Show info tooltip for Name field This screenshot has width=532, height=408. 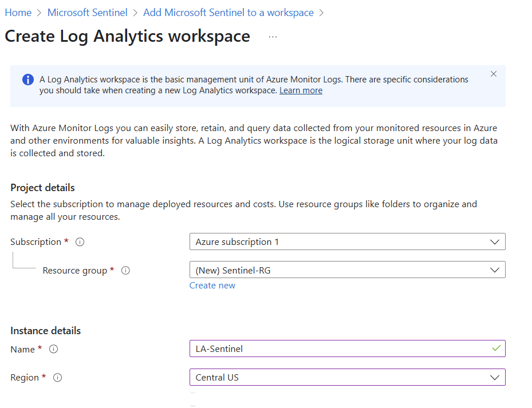click(54, 349)
